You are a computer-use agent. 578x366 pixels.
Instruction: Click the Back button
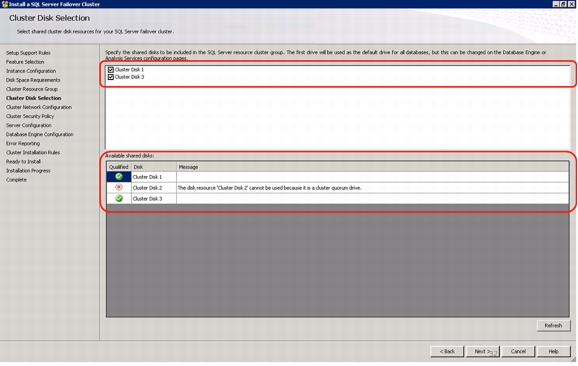point(447,351)
